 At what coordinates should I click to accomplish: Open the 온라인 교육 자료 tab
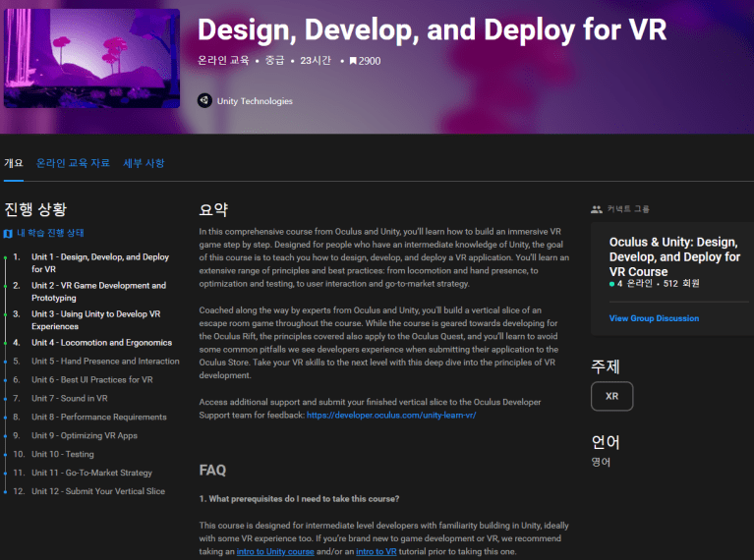click(73, 163)
